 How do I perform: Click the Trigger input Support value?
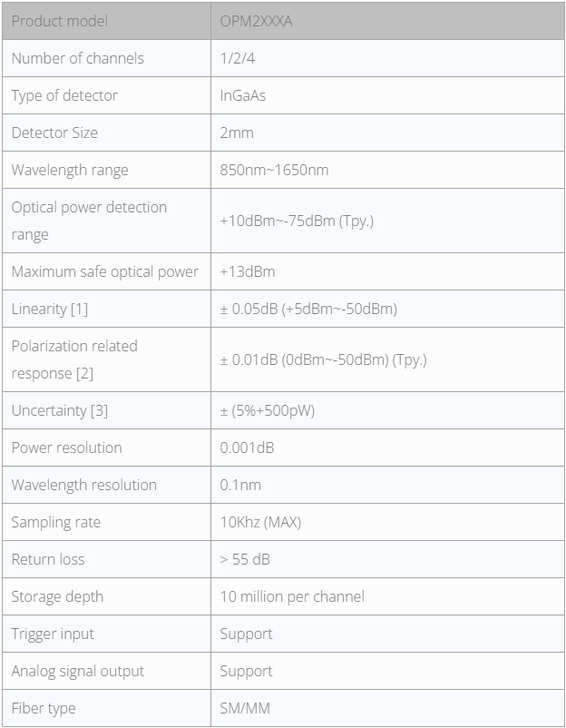[246, 634]
